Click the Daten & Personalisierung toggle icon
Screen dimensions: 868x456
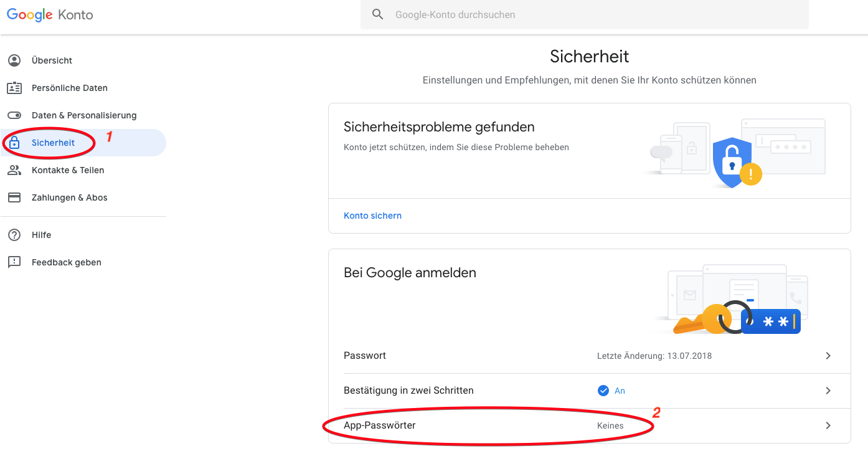pyautogui.click(x=14, y=115)
